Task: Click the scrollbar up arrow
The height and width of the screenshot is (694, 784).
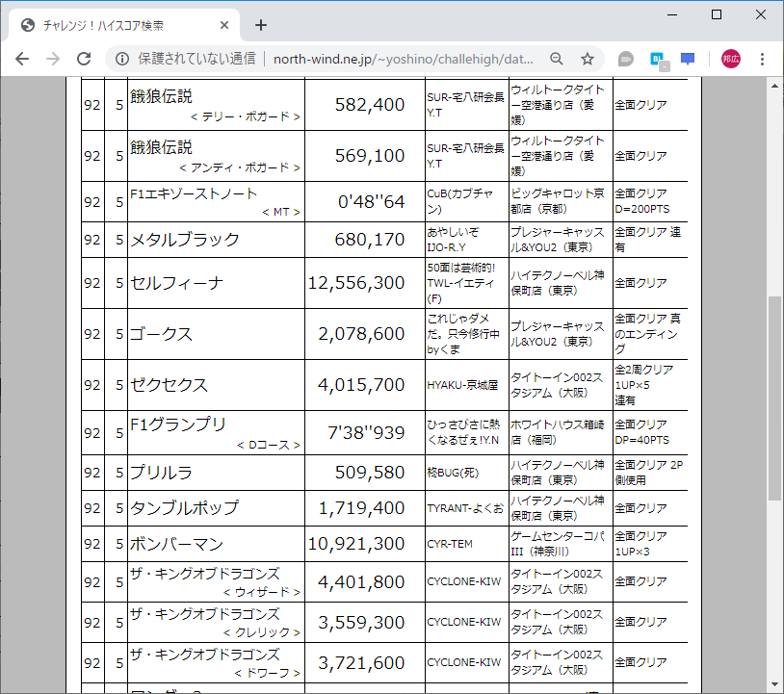Action: [773, 87]
